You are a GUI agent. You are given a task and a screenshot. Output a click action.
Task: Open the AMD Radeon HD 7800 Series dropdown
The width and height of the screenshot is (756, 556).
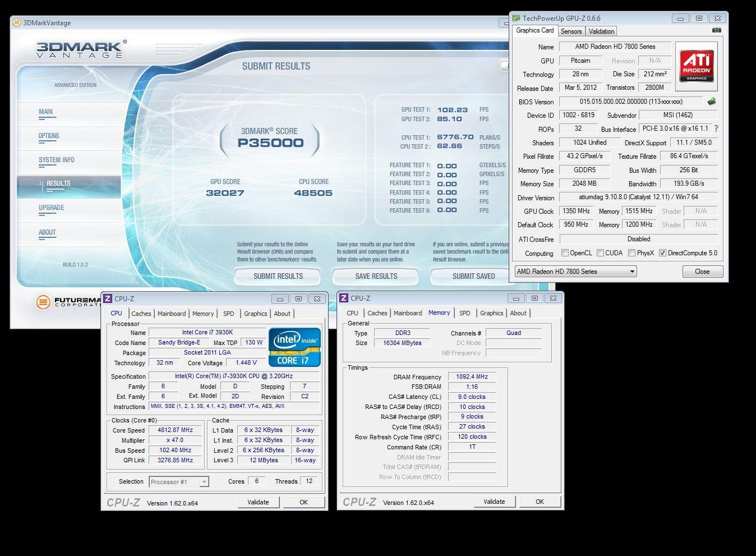(x=575, y=272)
